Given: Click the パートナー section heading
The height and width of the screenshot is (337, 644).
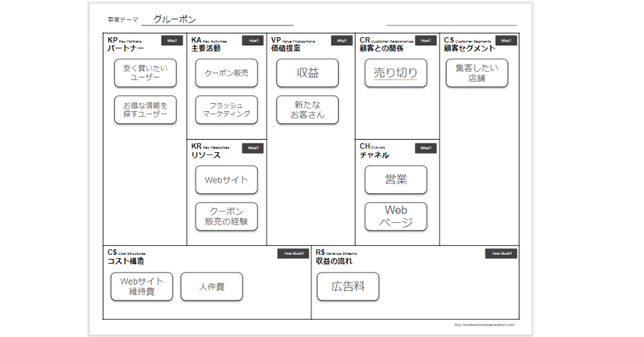Looking at the screenshot, I should pyautogui.click(x=126, y=48).
